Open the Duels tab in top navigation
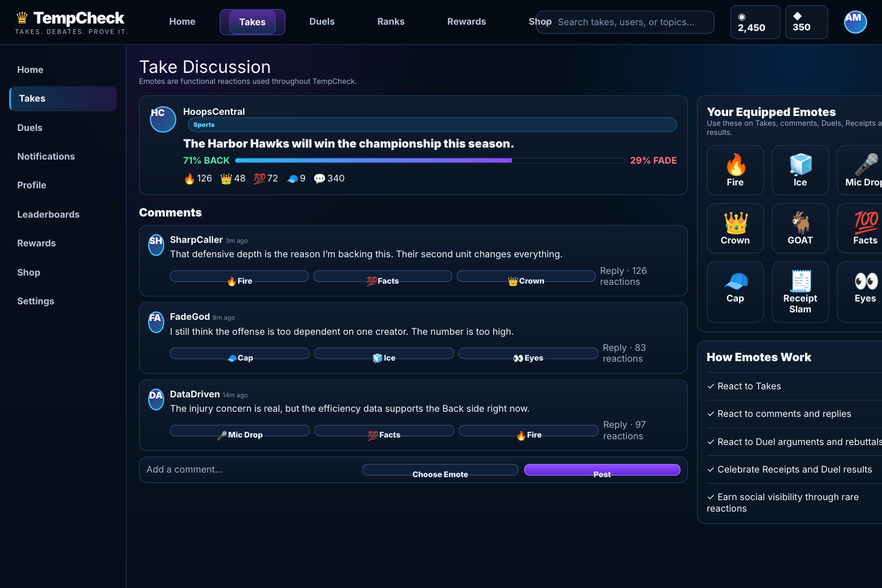 322,22
